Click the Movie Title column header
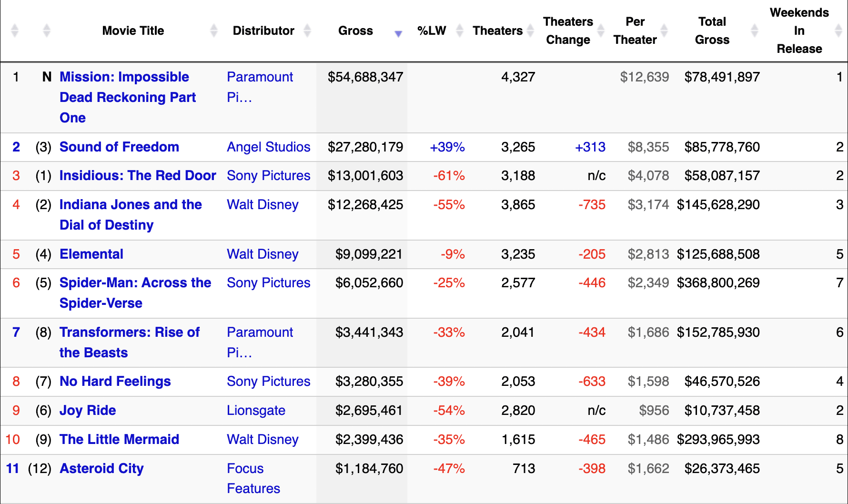Image resolution: width=848 pixels, height=504 pixels. tap(133, 31)
